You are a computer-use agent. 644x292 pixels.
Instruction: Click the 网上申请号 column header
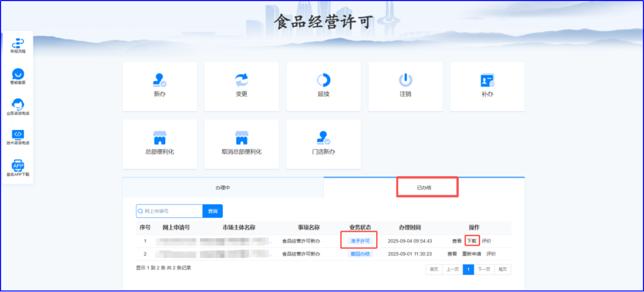coord(176,228)
